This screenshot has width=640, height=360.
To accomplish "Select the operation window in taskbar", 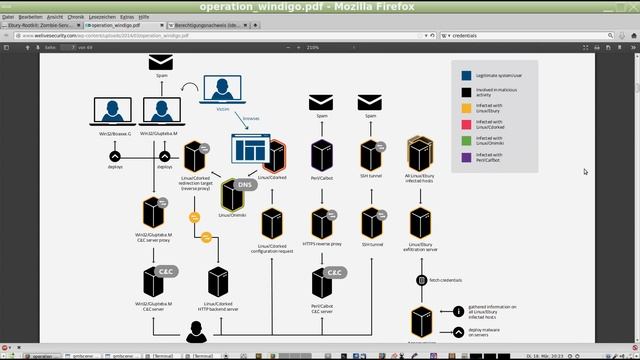I will click(41, 356).
